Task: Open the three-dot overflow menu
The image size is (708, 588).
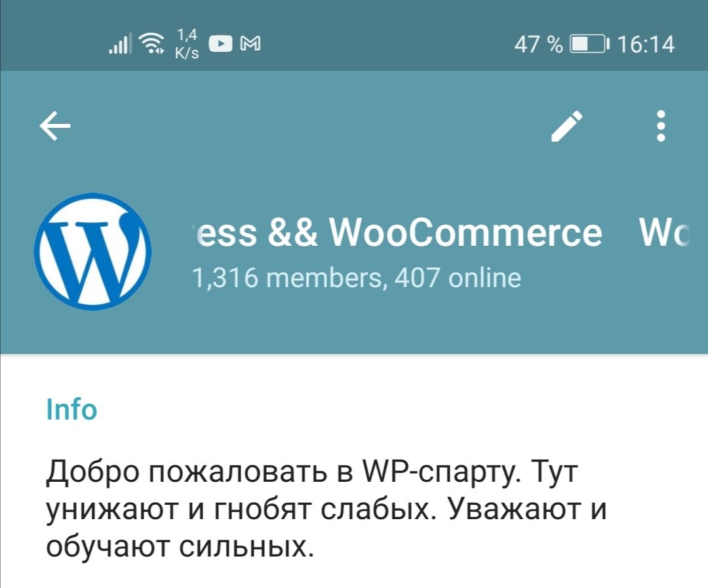Action: pos(661,126)
